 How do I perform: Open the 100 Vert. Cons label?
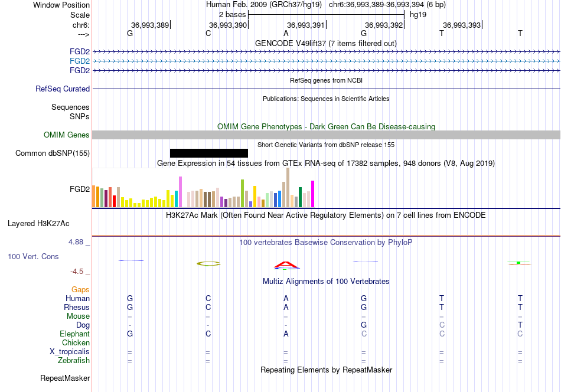point(33,256)
